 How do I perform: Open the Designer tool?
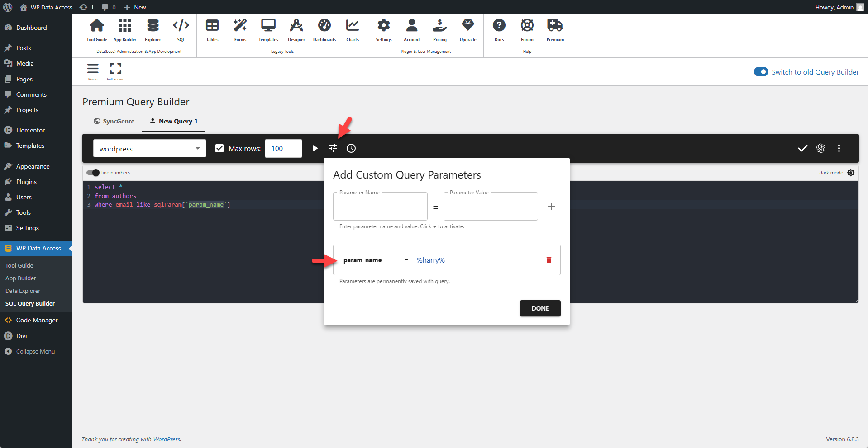tap(296, 30)
